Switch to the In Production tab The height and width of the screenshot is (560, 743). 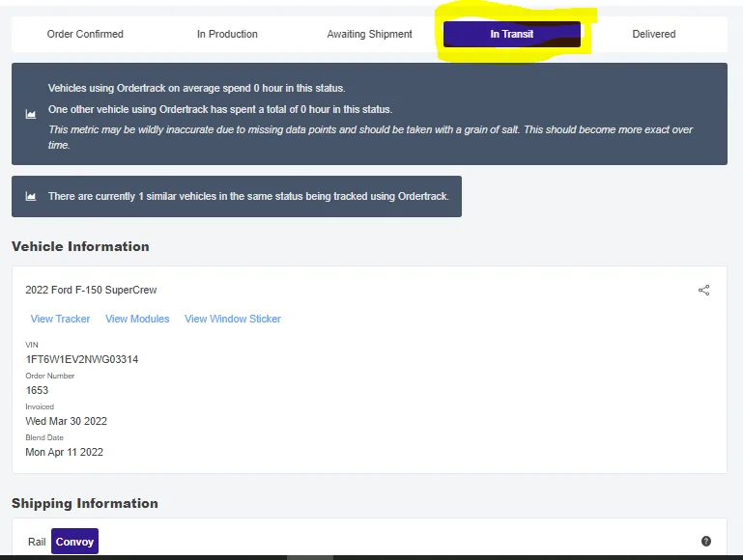(227, 34)
